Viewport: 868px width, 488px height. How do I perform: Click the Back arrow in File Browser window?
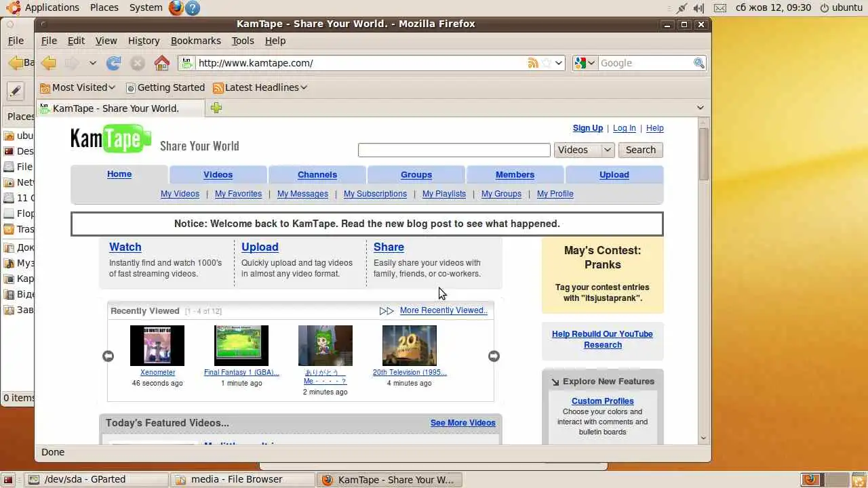pos(16,63)
